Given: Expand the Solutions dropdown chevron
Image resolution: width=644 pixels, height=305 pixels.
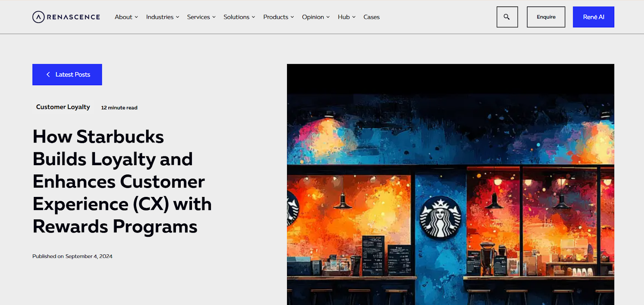Looking at the screenshot, I should point(254,17).
